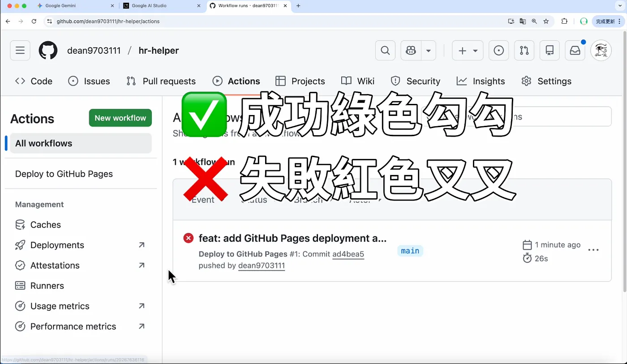
Task: Open the failed workflow run title link
Action: tap(292, 238)
